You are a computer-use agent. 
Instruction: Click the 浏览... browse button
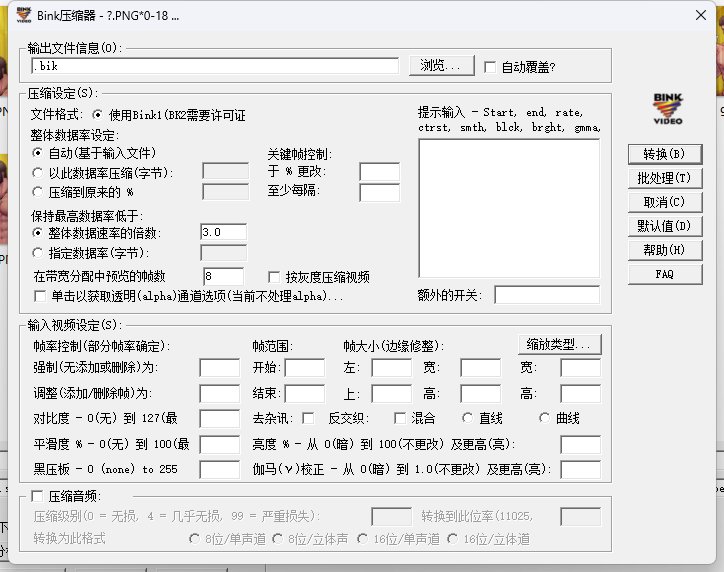click(x=441, y=66)
